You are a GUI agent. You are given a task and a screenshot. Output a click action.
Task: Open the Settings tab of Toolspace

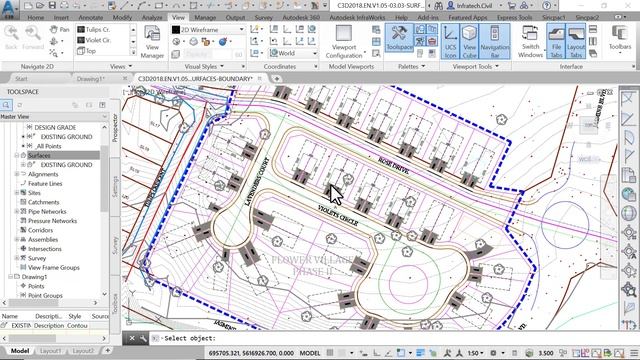pyautogui.click(x=116, y=187)
